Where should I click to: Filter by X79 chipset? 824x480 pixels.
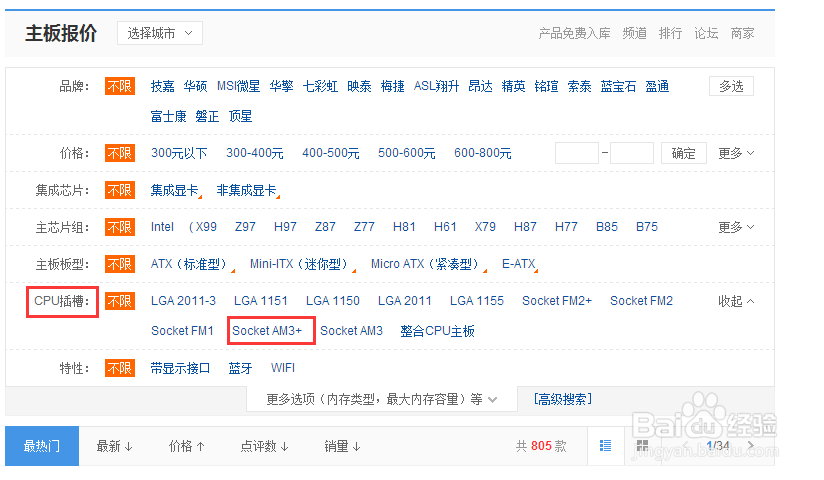pos(485,227)
